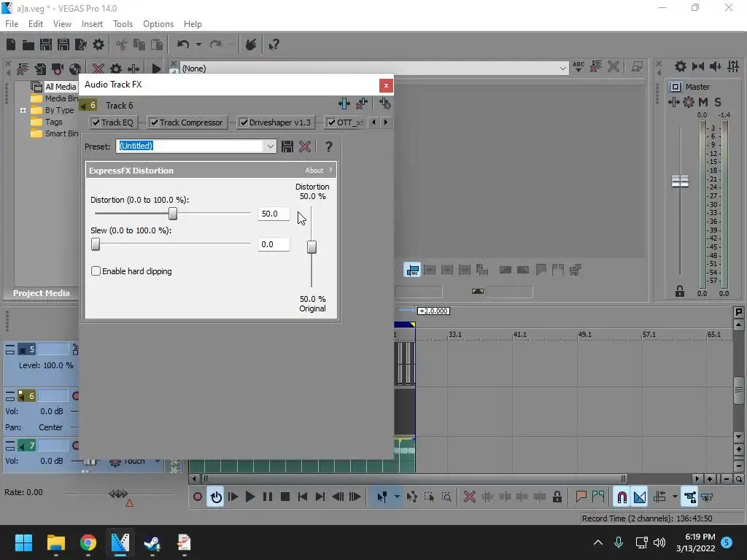Viewport: 747px width, 560px height.
Task: Toggle snapping magnet icon
Action: coord(622,497)
